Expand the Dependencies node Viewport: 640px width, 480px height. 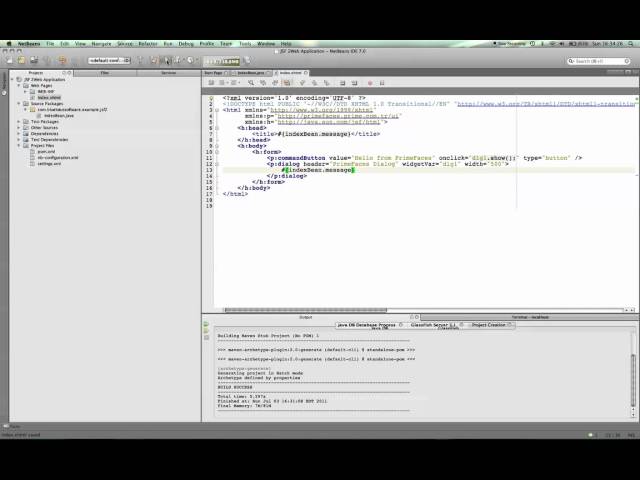[x=19, y=133]
